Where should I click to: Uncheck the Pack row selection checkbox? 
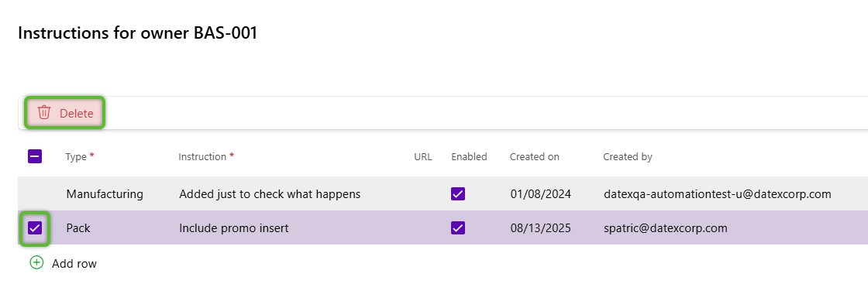(35, 227)
